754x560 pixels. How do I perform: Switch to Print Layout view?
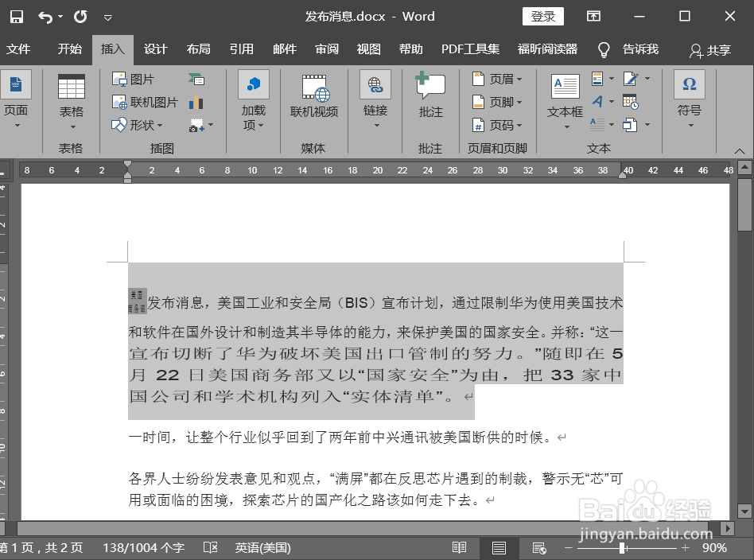499,548
